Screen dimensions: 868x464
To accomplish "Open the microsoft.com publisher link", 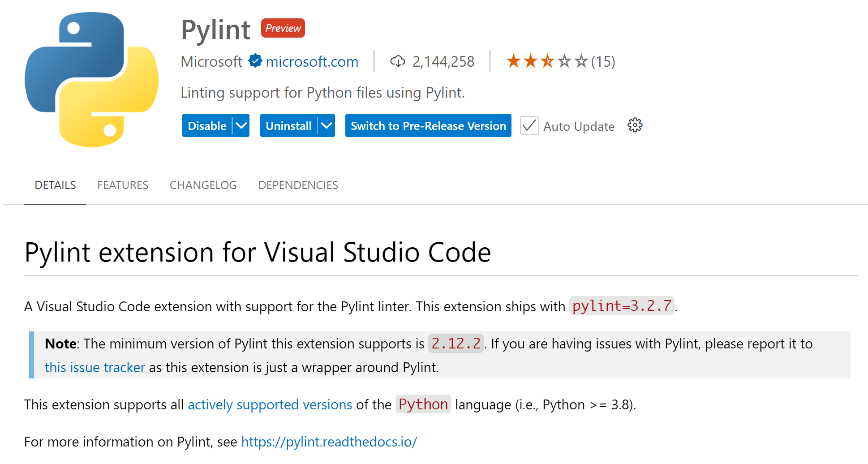I will [x=312, y=61].
